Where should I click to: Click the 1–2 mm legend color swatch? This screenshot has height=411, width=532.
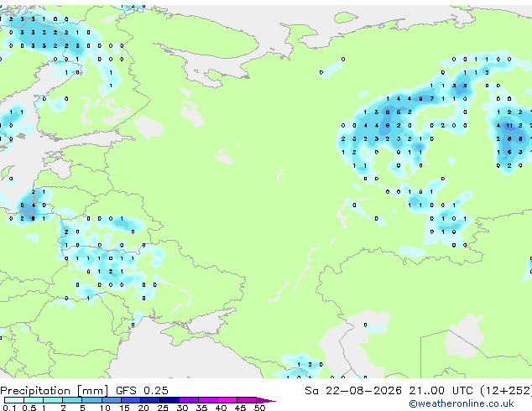coord(53,400)
